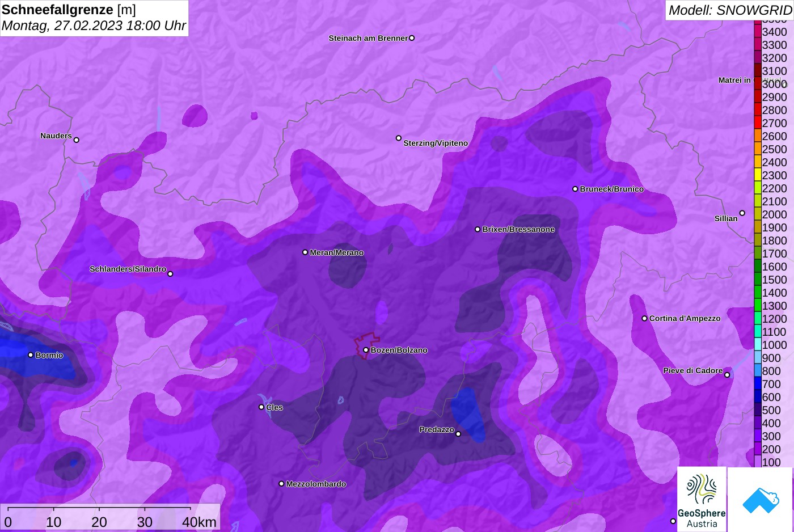Screen dimensions: 794x532
Task: Click the 3200 legend value
Action: (775, 58)
